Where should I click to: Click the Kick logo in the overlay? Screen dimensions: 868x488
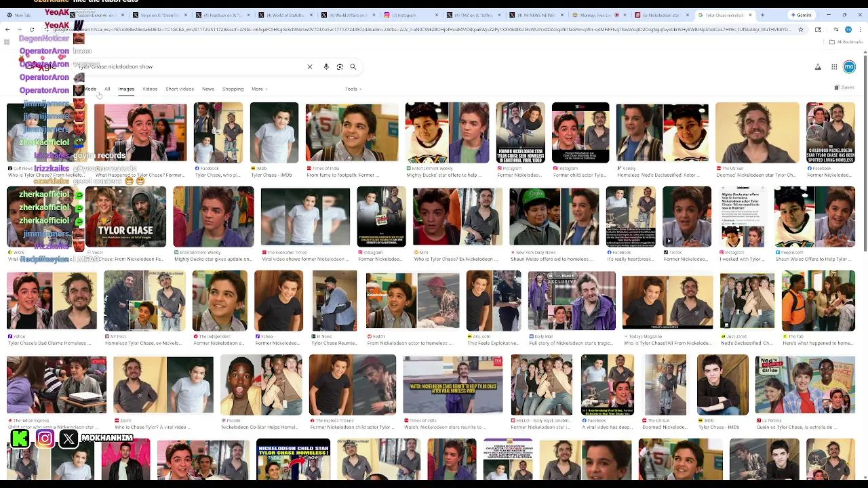click(20, 439)
